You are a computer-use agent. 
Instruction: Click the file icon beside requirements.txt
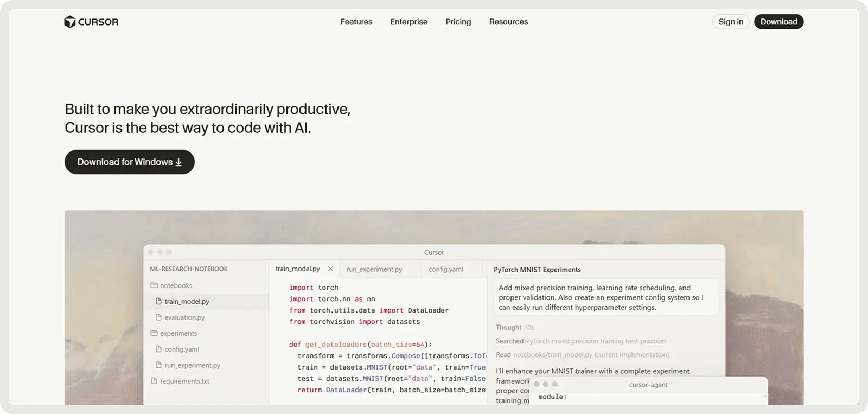pyautogui.click(x=154, y=381)
